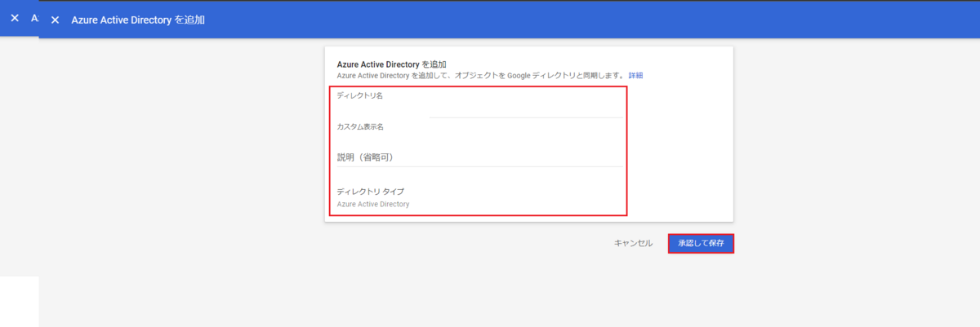Open the 詳細 link
980x327 pixels.
coord(635,75)
